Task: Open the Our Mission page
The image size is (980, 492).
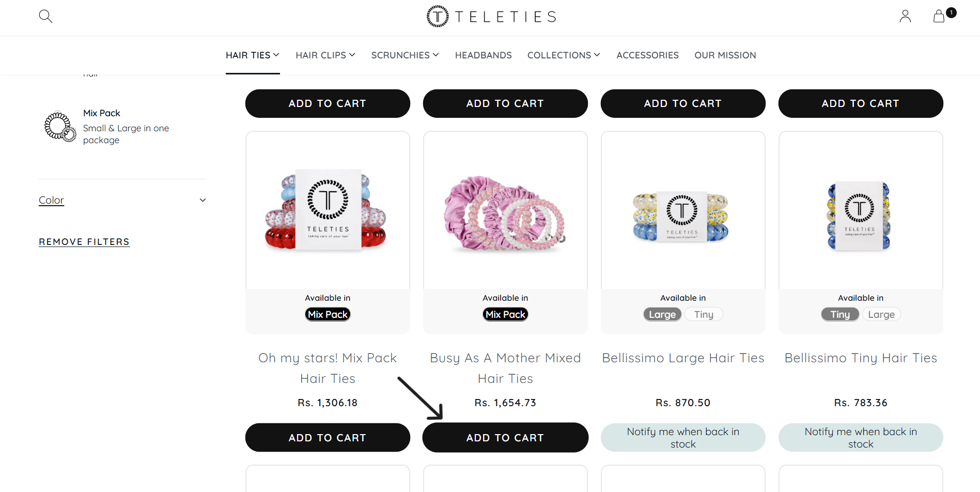Action: coord(725,55)
